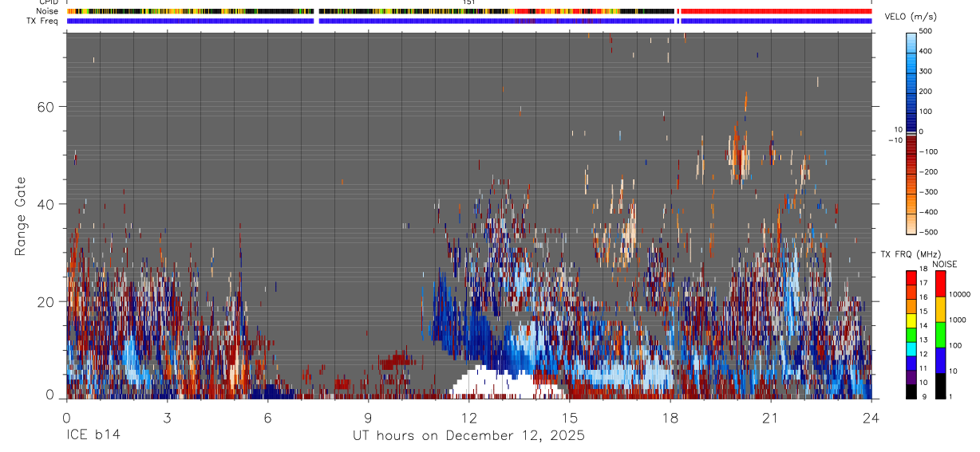Click the '-400' velocity colorbar label
Viewport: 980px width, 452px height.
point(928,212)
